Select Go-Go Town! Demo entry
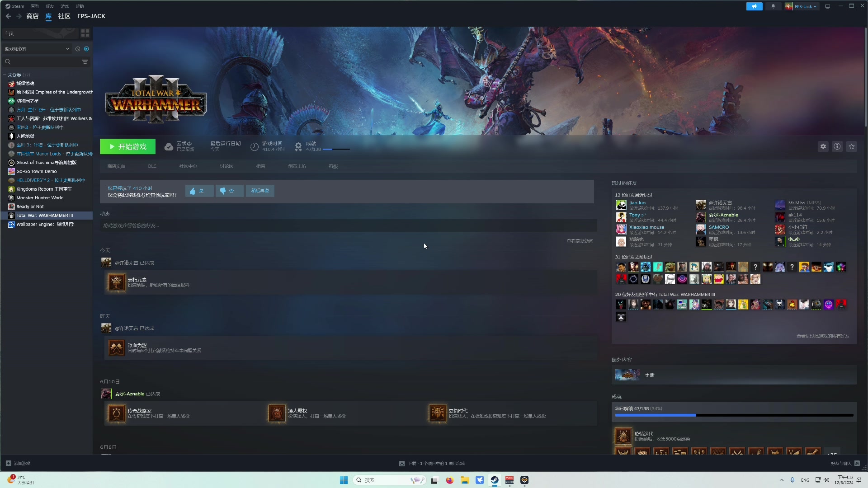868x488 pixels. (36, 172)
